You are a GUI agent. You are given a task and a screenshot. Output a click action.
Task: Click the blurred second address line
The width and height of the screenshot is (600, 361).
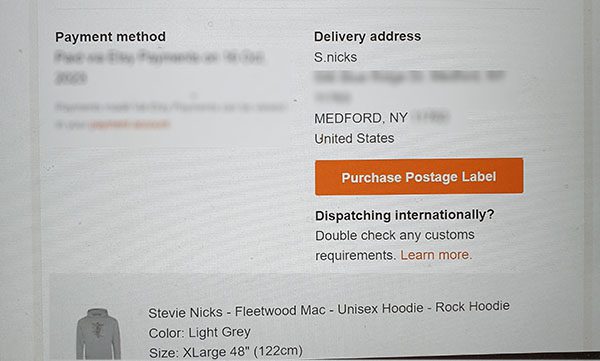[x=332, y=98]
